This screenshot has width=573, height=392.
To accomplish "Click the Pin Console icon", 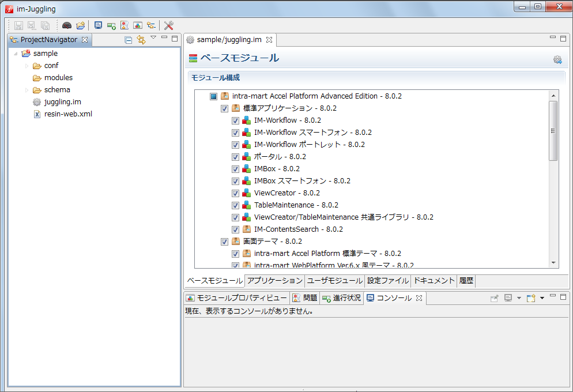I will (494, 298).
